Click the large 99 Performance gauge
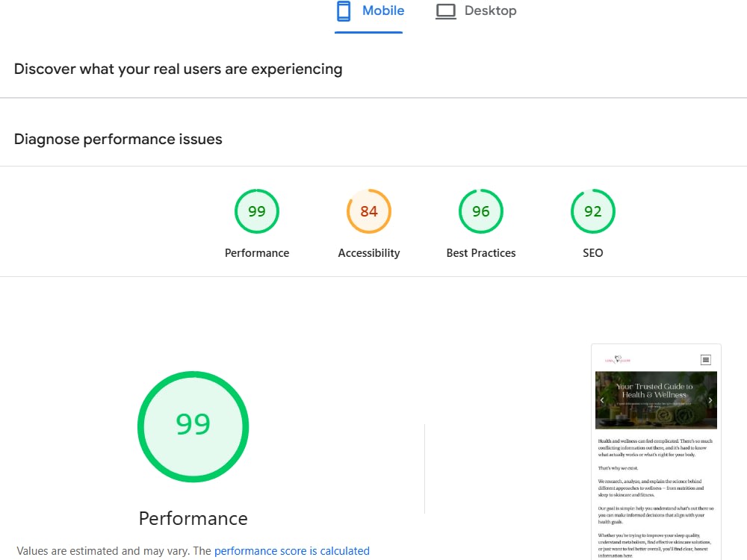The width and height of the screenshot is (747, 560). [x=193, y=426]
